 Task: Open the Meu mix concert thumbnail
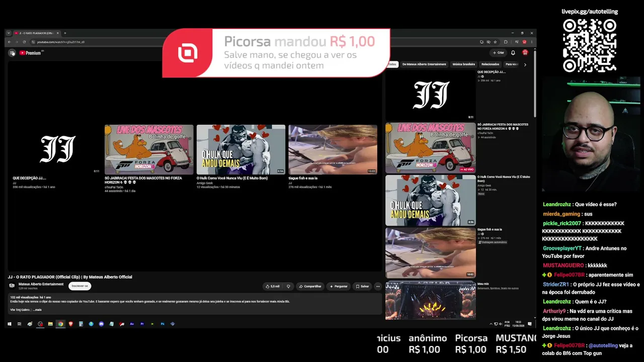point(430,300)
